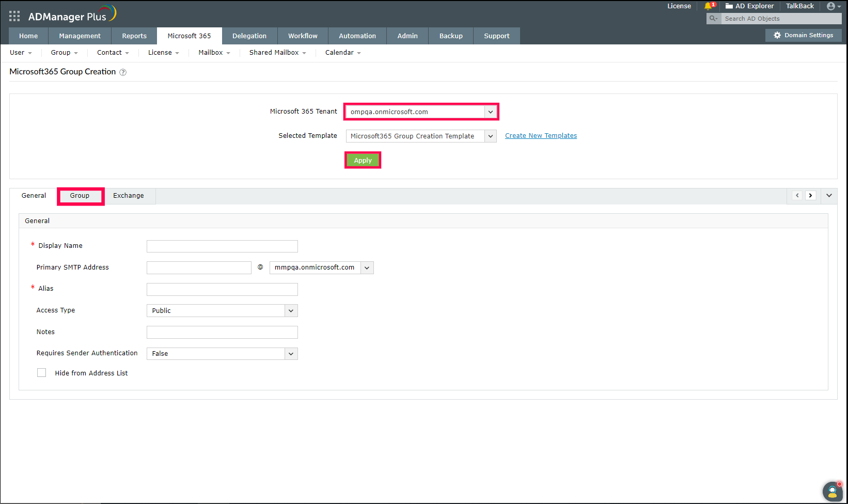Viewport: 848px width, 504px height.
Task: Click previous tab scroll arrow
Action: [x=797, y=195]
